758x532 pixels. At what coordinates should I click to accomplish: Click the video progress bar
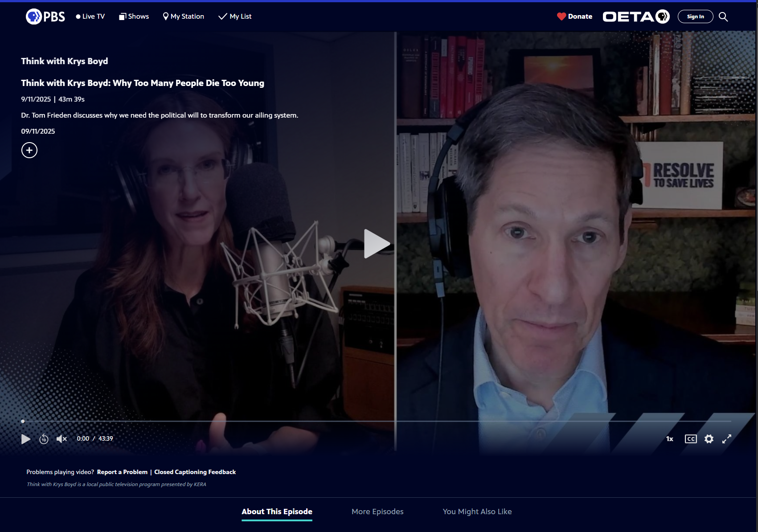(377, 421)
